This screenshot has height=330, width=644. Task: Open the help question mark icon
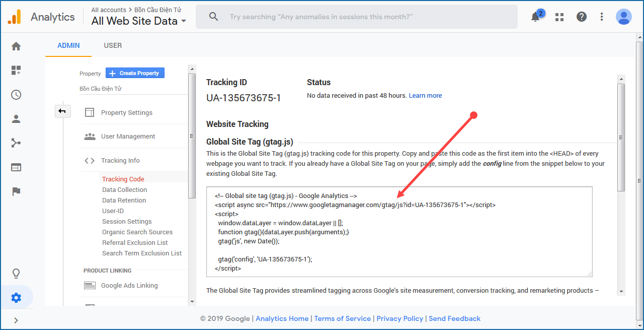click(582, 17)
